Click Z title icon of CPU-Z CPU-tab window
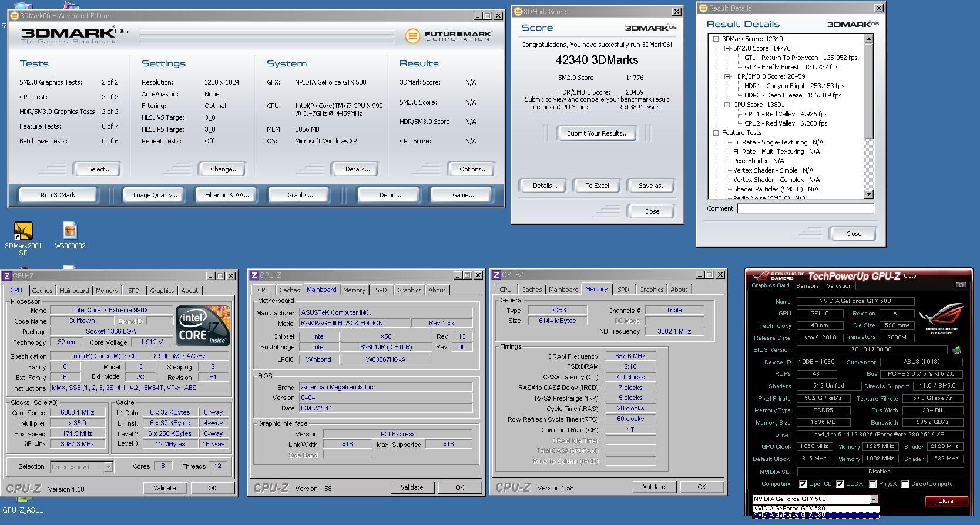This screenshot has height=525, width=980. (x=6, y=275)
